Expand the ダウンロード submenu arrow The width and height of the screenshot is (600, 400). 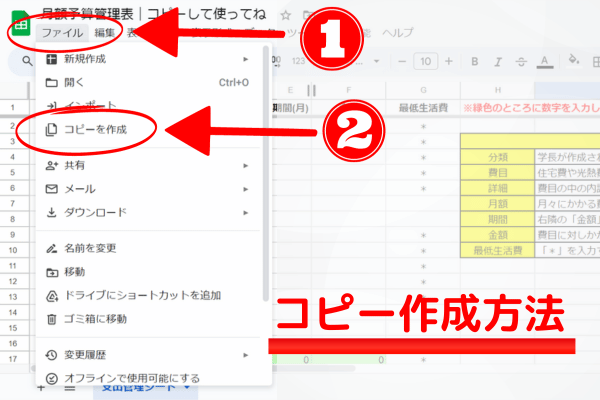coord(246,212)
